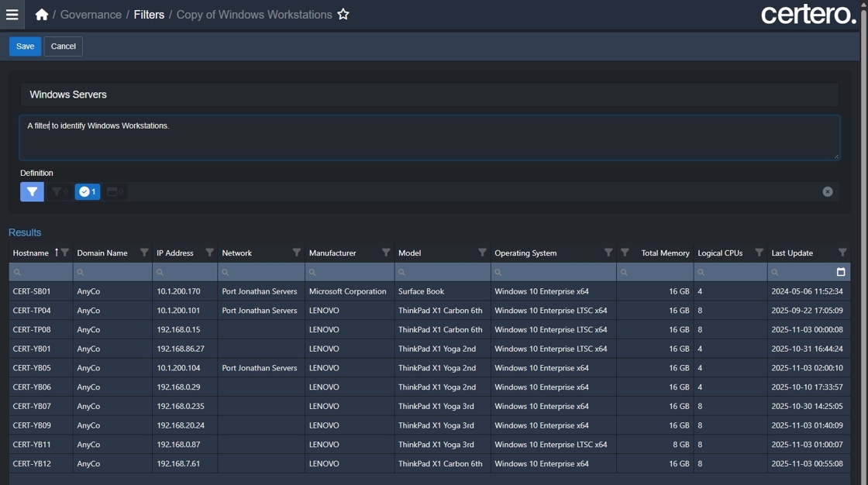Click the Model column filter icon
This screenshot has width=868, height=485.
tap(482, 253)
